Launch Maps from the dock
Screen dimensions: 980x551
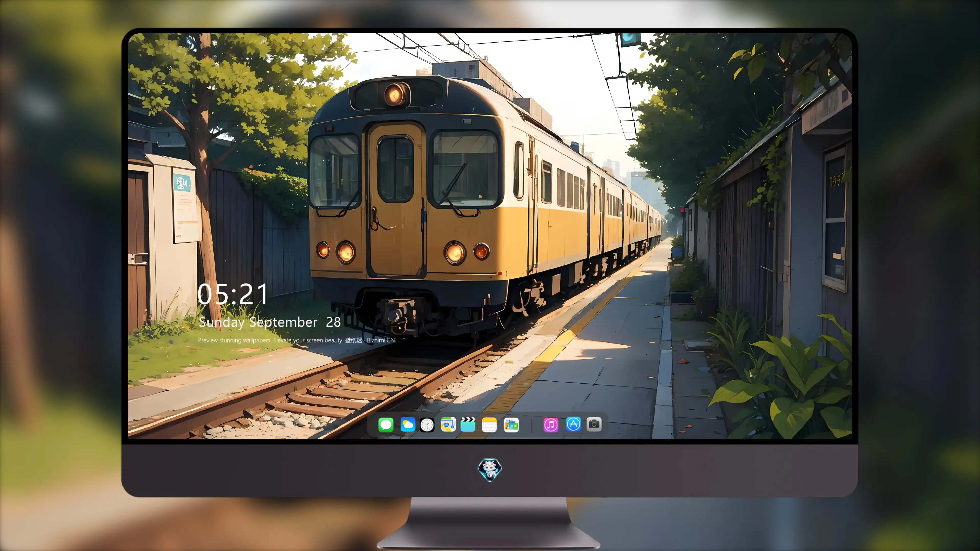pos(448,424)
